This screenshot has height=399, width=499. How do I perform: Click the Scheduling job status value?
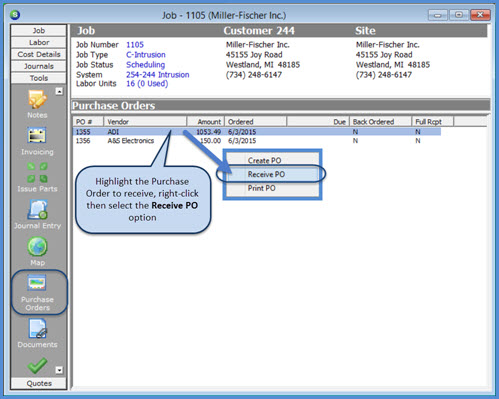tap(145, 65)
